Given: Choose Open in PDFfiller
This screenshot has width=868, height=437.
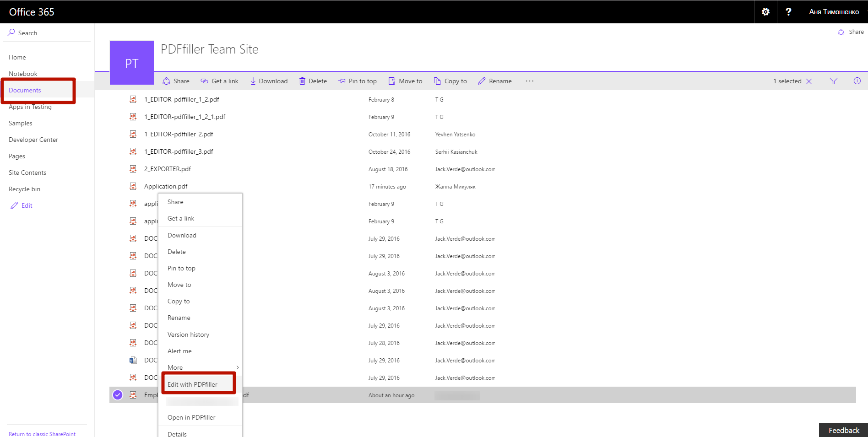Looking at the screenshot, I should [x=200, y=417].
